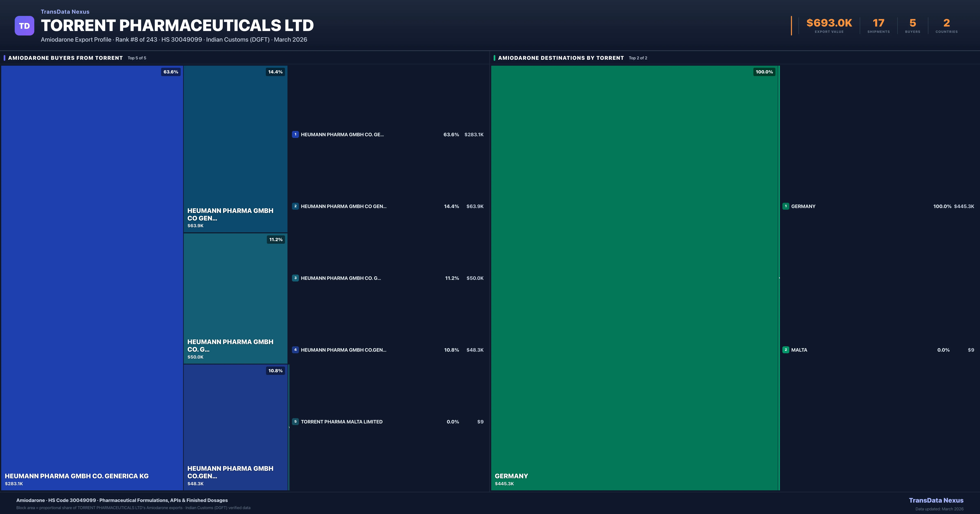This screenshot has height=514, width=980.
Task: Click rank badge 1 beside Heumann Pharma
Action: (295, 134)
